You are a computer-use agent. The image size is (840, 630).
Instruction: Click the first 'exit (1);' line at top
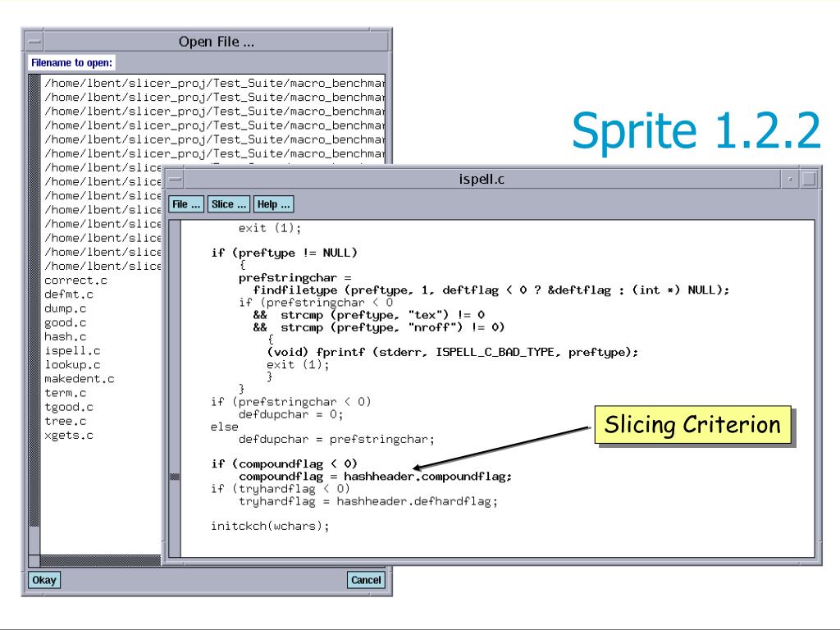tap(270, 228)
